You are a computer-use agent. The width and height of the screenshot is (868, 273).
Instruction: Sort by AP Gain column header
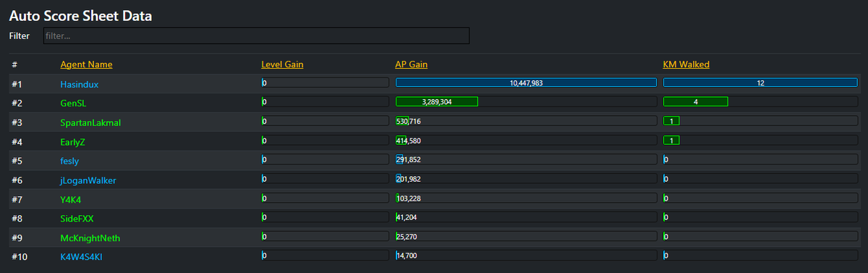click(411, 64)
